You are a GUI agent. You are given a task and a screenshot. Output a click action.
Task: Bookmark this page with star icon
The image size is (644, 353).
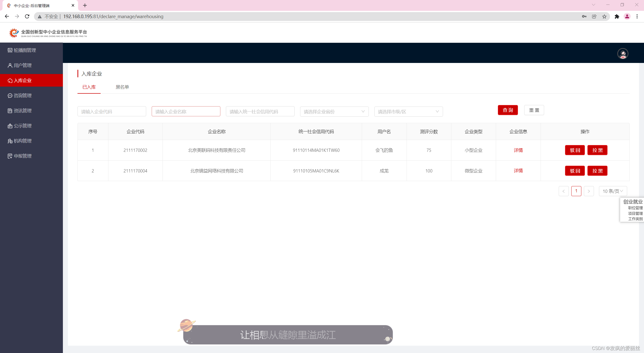604,16
